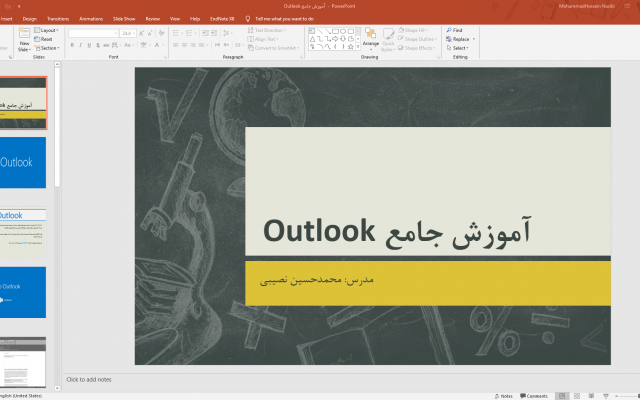Open Quick Styles gallery
Image resolution: width=640 pixels, height=400 pixels.
click(x=388, y=40)
